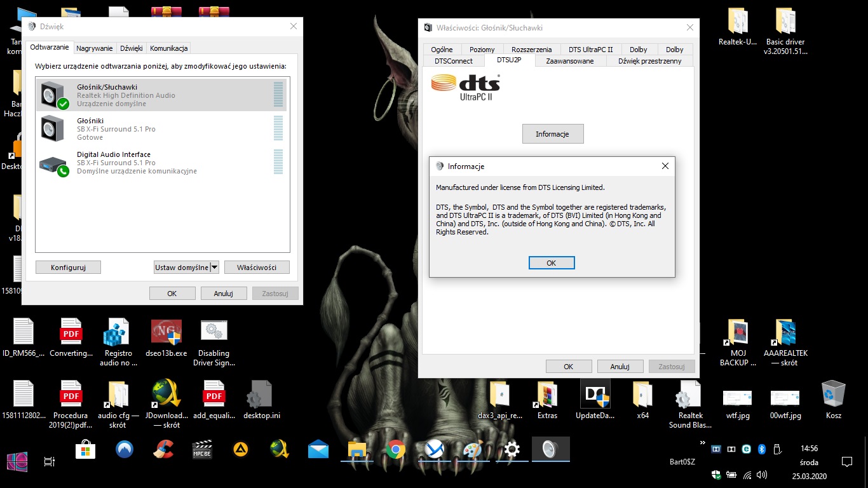Viewport: 868px width, 488px height.
Task: Click the volume speaker tray icon
Action: coord(762,475)
